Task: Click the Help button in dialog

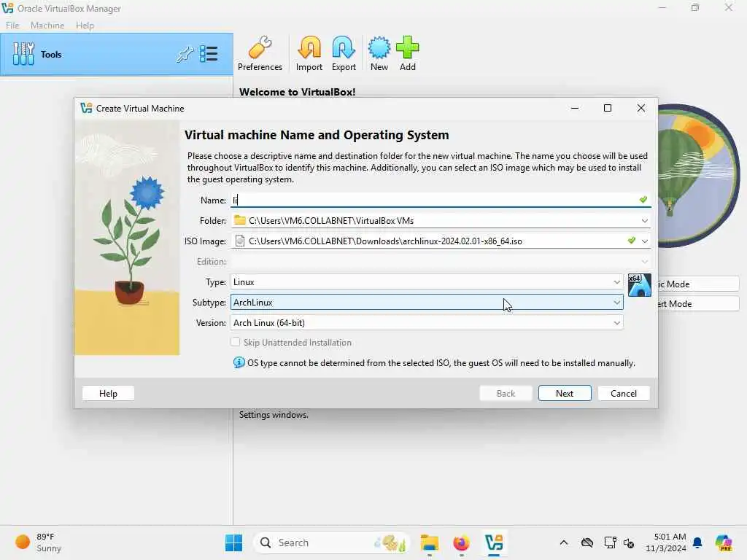Action: (108, 393)
